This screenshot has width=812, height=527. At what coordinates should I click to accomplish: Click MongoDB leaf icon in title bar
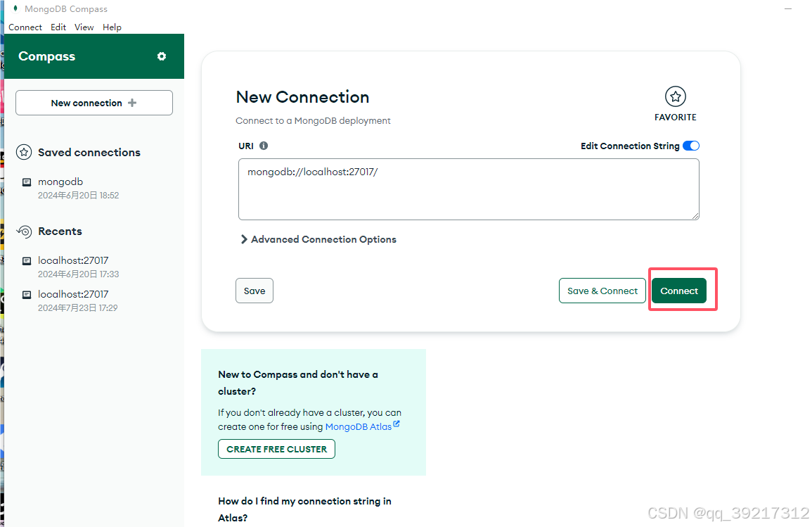click(15, 8)
